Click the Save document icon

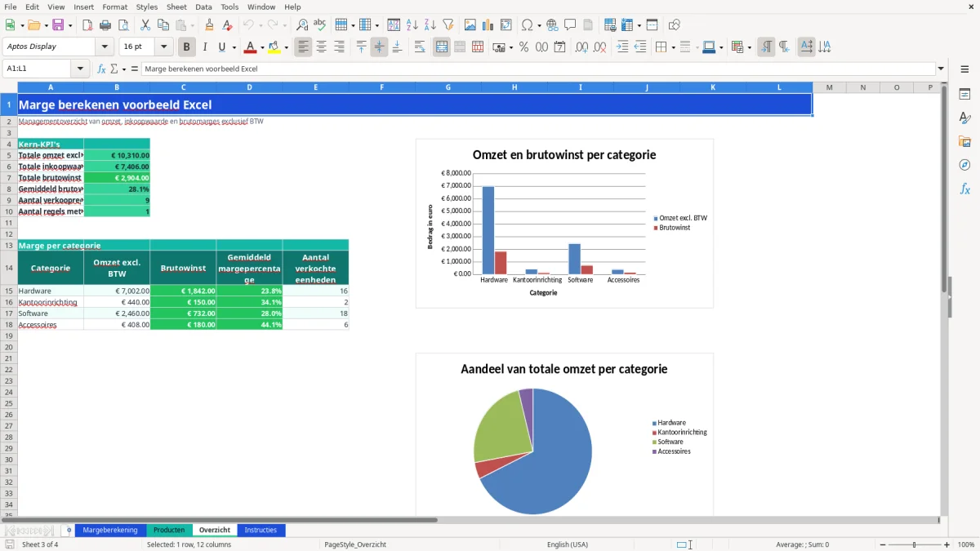click(58, 25)
